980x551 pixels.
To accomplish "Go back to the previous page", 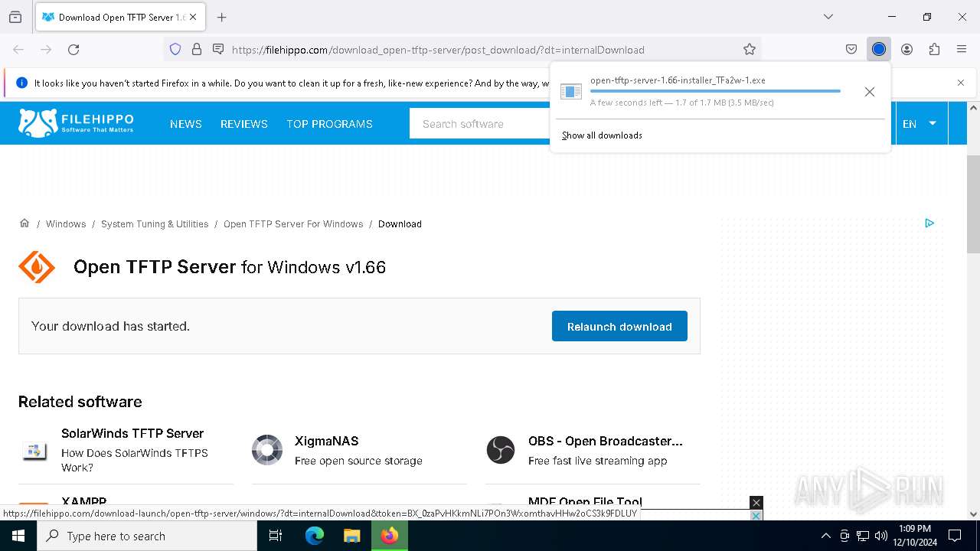I will (18, 50).
